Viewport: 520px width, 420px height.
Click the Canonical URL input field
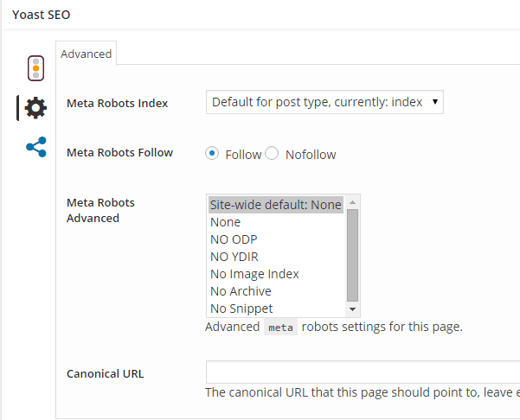coord(363,372)
